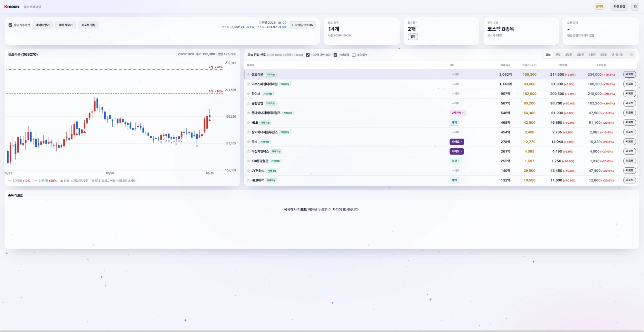Star the 루닛 stock row

click(248, 142)
